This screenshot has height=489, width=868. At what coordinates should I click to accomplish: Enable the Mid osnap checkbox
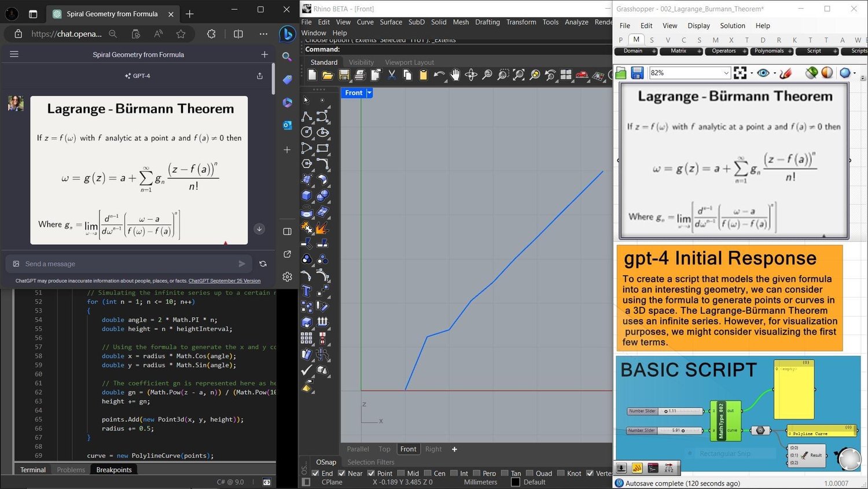coord(401,473)
